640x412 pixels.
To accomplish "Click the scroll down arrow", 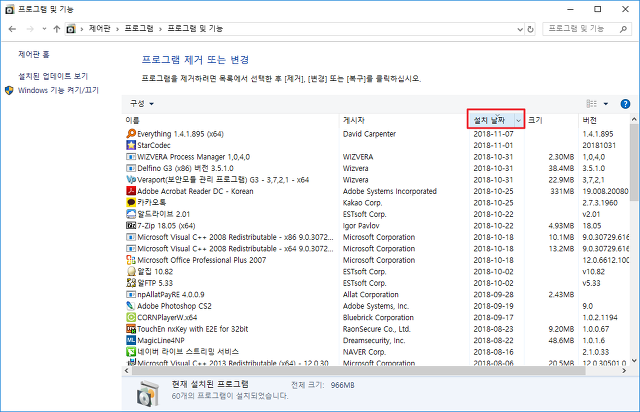I will (633, 361).
